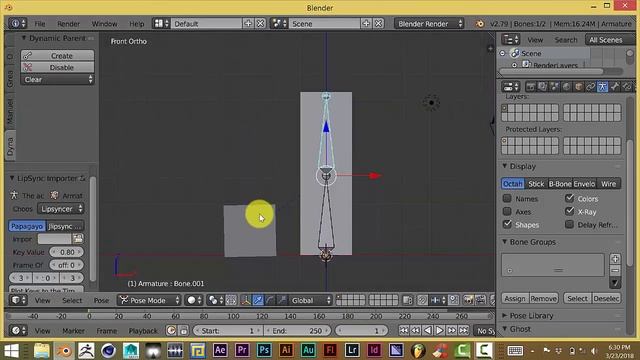
Task: Click the Deselect button in Bone Groups
Action: tap(607, 298)
